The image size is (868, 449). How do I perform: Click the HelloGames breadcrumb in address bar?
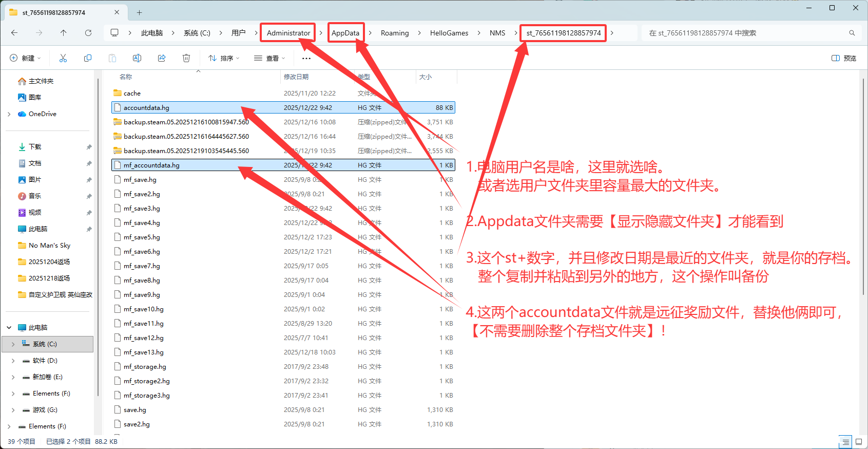click(x=449, y=33)
